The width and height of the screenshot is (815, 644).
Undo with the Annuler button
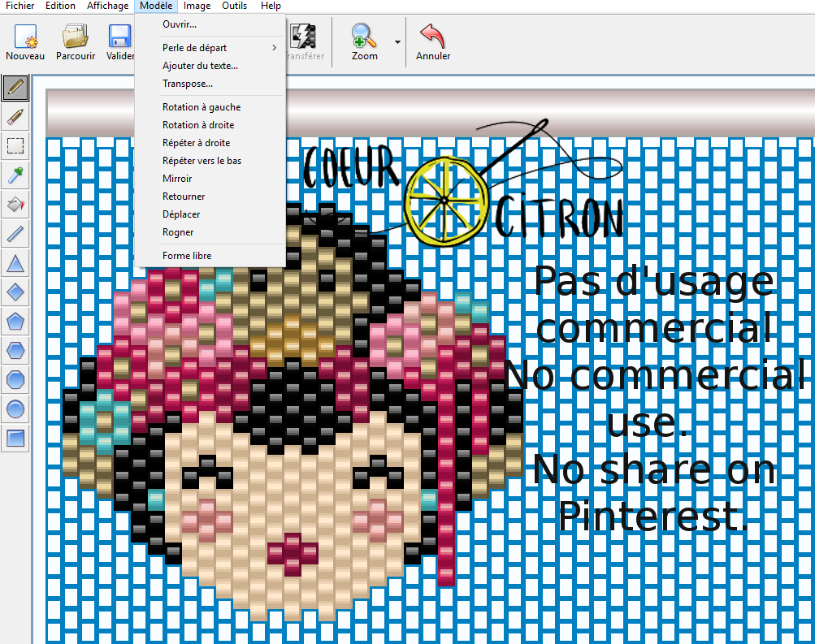pos(433,42)
